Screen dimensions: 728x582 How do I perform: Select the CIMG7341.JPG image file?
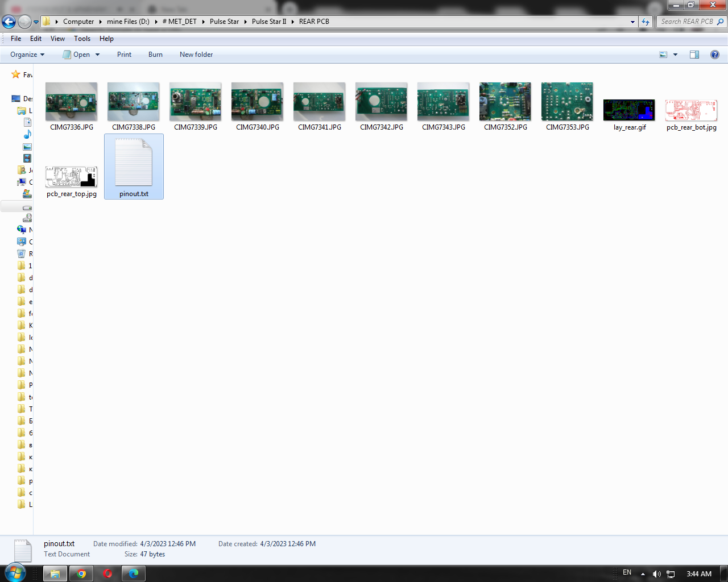320,107
